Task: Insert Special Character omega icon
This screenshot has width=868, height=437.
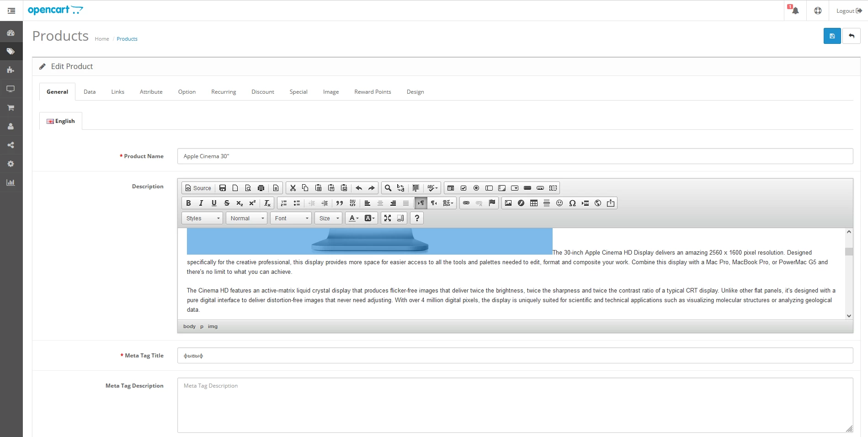Action: (572, 203)
